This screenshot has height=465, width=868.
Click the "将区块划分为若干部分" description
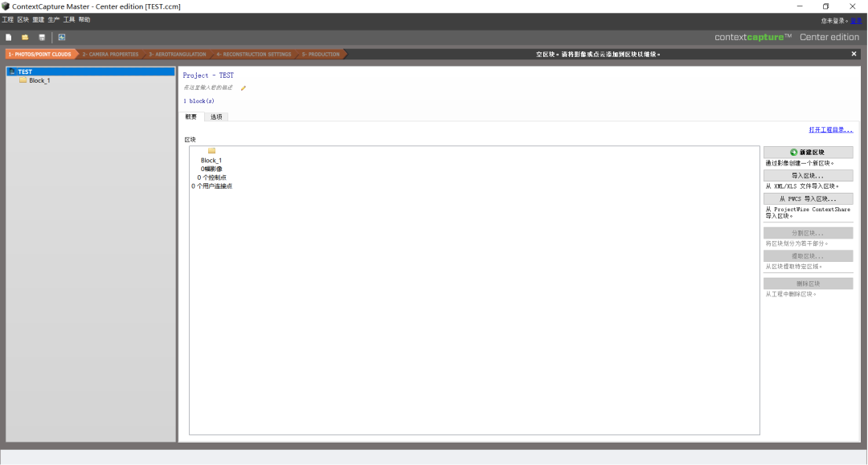796,244
